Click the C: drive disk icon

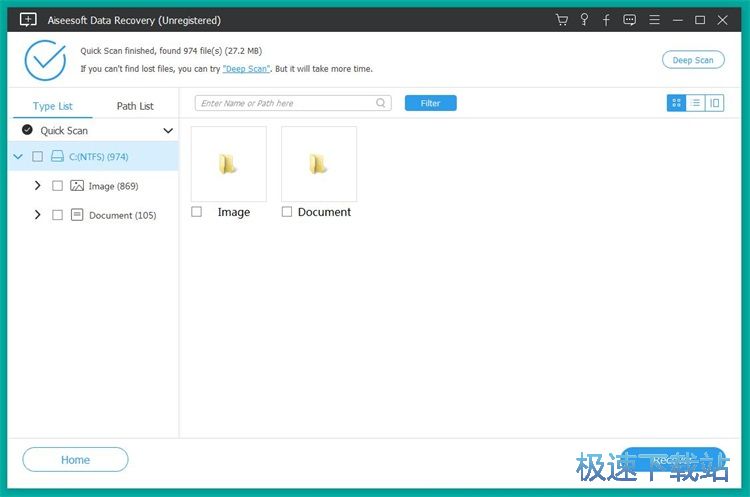tap(57, 156)
